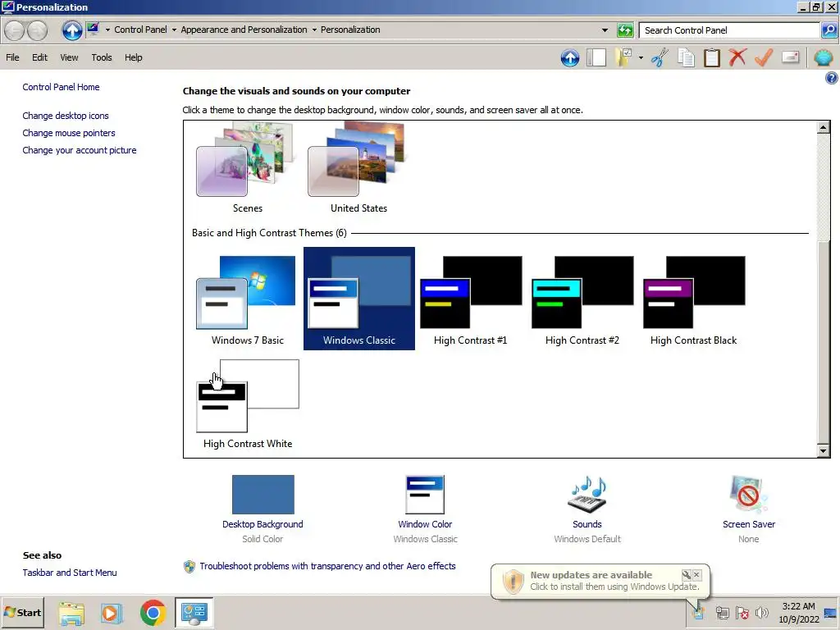Open the Help menu
Screen dimensions: 840x630
click(134, 57)
